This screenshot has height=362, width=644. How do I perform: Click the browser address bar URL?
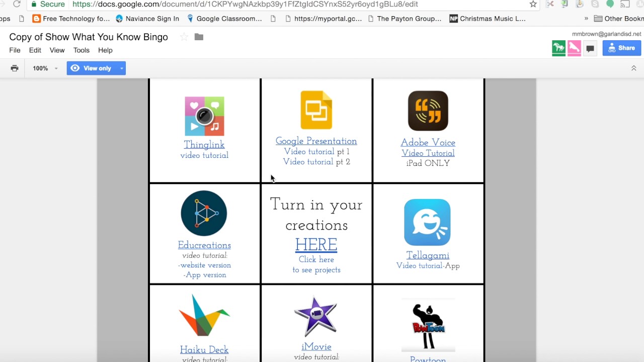pyautogui.click(x=245, y=4)
